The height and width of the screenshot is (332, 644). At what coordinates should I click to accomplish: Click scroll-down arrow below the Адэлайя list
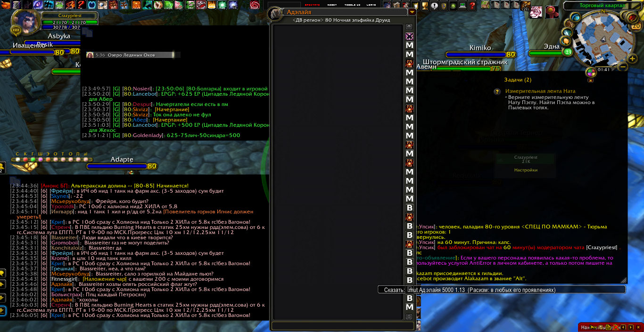click(409, 317)
